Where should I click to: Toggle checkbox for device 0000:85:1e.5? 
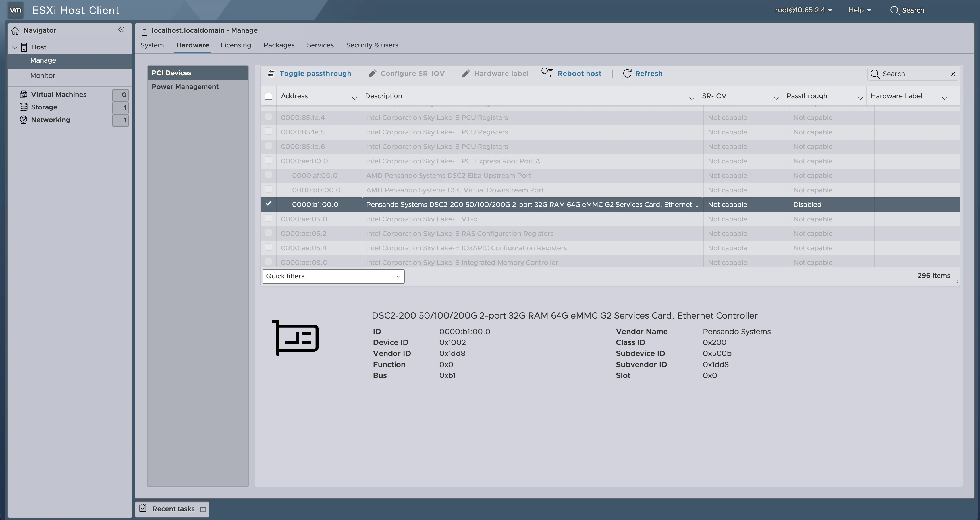(269, 131)
